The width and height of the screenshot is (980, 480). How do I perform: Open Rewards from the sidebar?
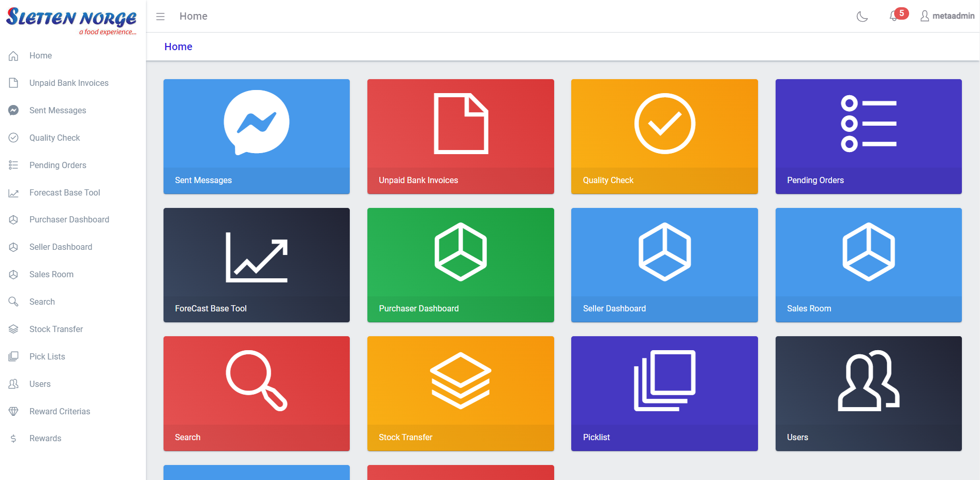pos(46,439)
